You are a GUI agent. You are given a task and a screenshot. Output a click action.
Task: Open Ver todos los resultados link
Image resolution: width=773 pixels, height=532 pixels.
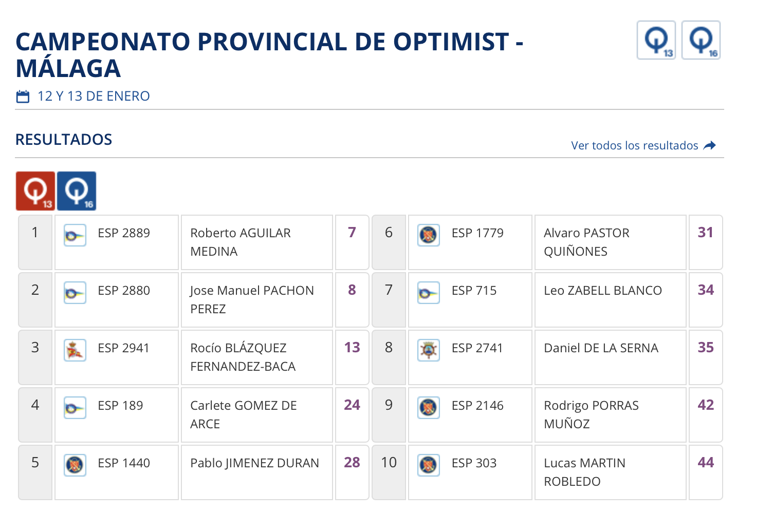coord(634,146)
